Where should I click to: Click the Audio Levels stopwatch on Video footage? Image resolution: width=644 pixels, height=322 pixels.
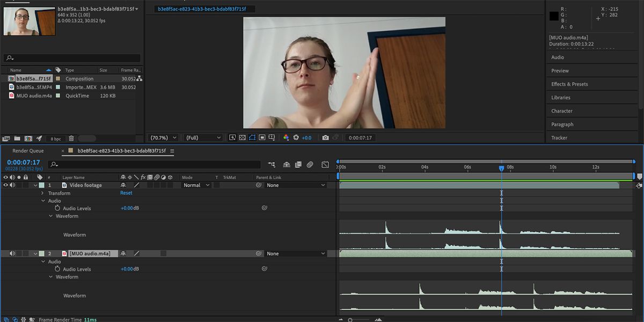coord(58,208)
